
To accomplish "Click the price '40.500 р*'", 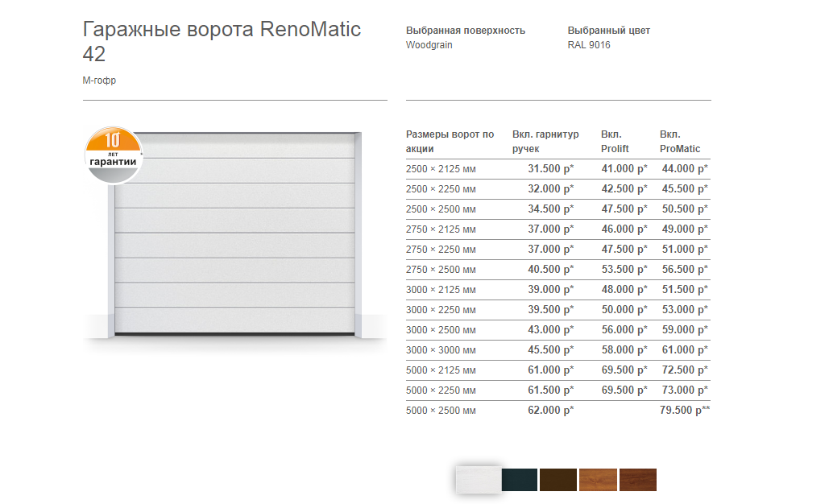I will (x=550, y=269).
